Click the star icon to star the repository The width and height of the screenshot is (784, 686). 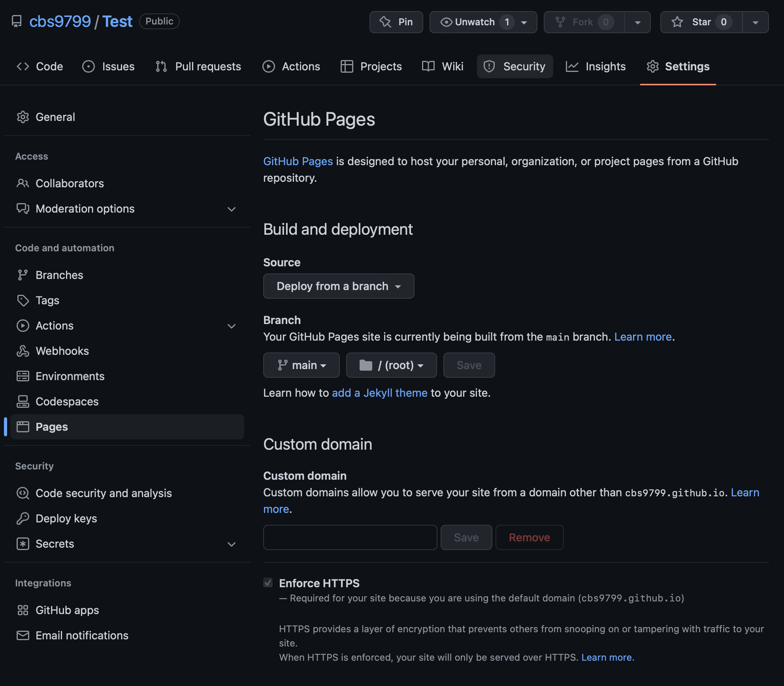click(x=677, y=22)
